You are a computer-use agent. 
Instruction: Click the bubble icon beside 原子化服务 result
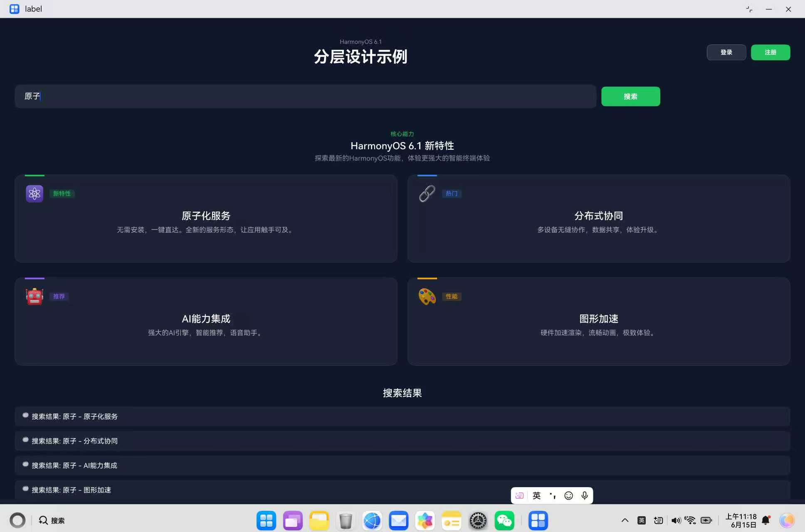(x=25, y=415)
